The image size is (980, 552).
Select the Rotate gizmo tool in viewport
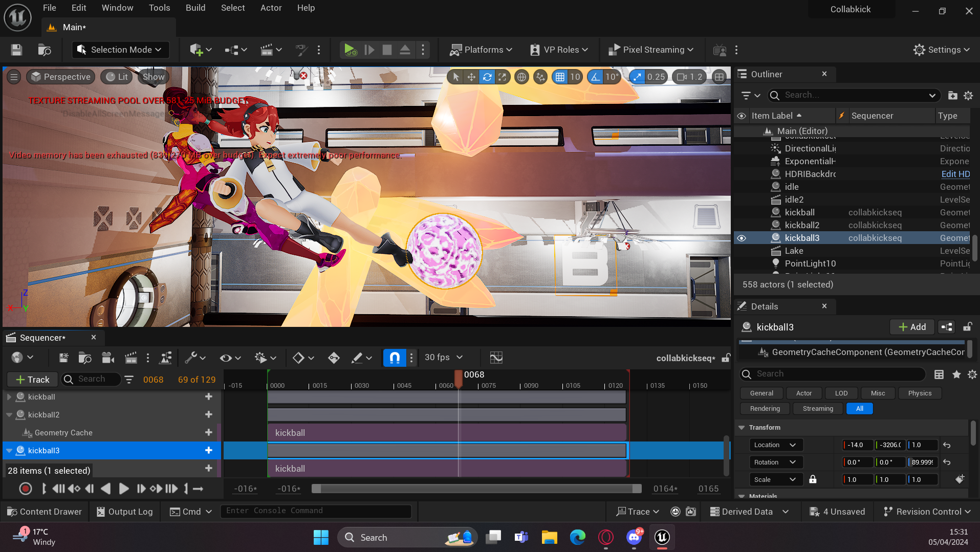click(487, 77)
